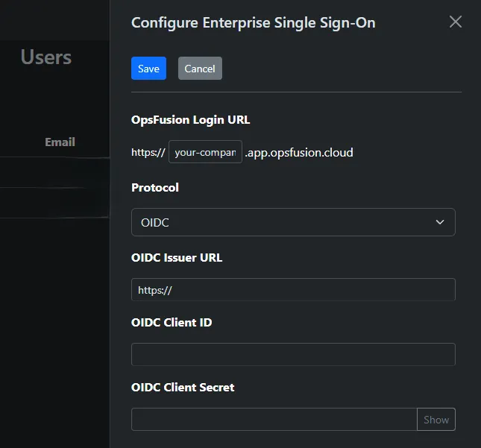Screen dimensions: 481x448
Task: Click the OpsFusion Login URL label
Action: click(190, 120)
